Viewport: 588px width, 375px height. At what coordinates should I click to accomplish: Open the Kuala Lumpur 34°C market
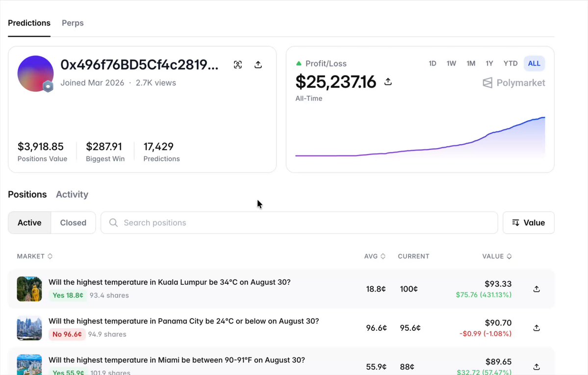point(170,282)
